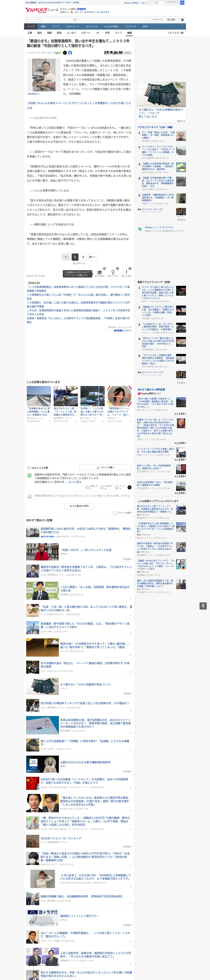210x980 pixels.
Task: Open 松居一代 ABEMA article link
Action: (x=86, y=550)
